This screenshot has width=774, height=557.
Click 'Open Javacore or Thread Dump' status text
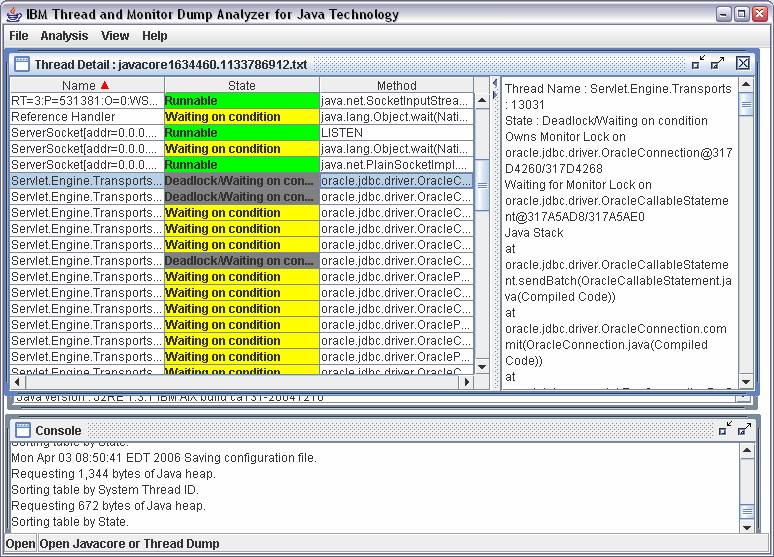coord(129,544)
